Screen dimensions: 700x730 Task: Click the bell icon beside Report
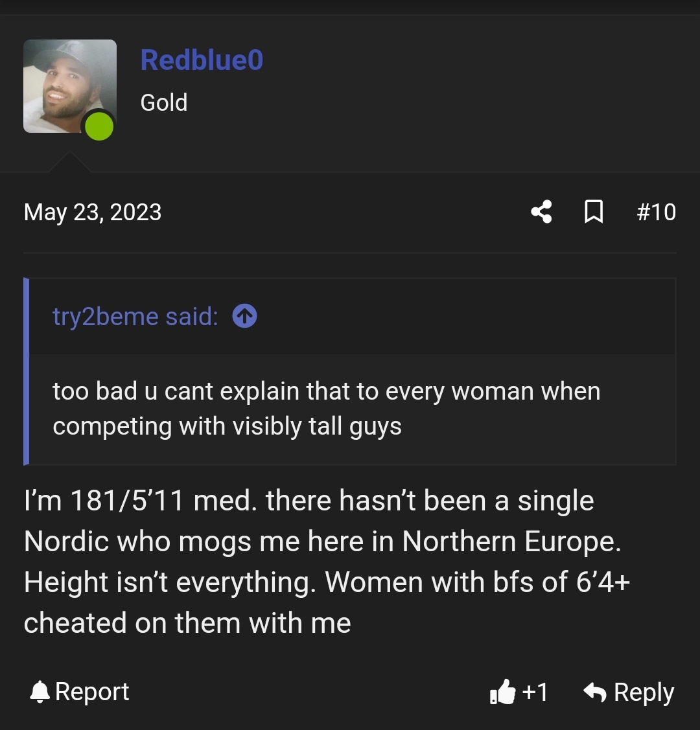[x=40, y=691]
